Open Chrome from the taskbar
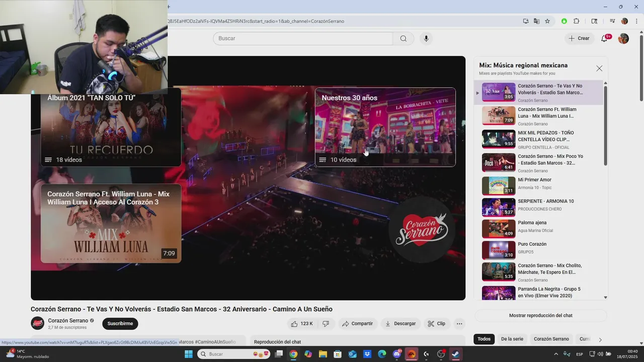644x362 pixels. [293, 354]
